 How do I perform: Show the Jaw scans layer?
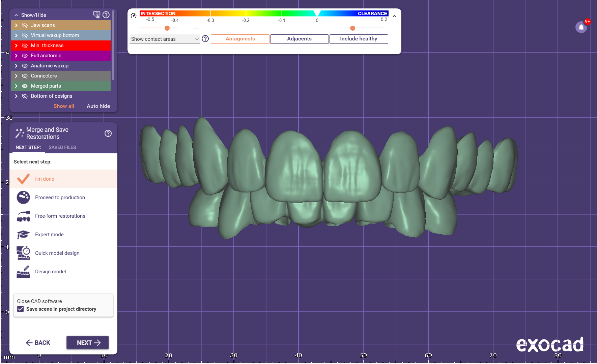(x=25, y=25)
